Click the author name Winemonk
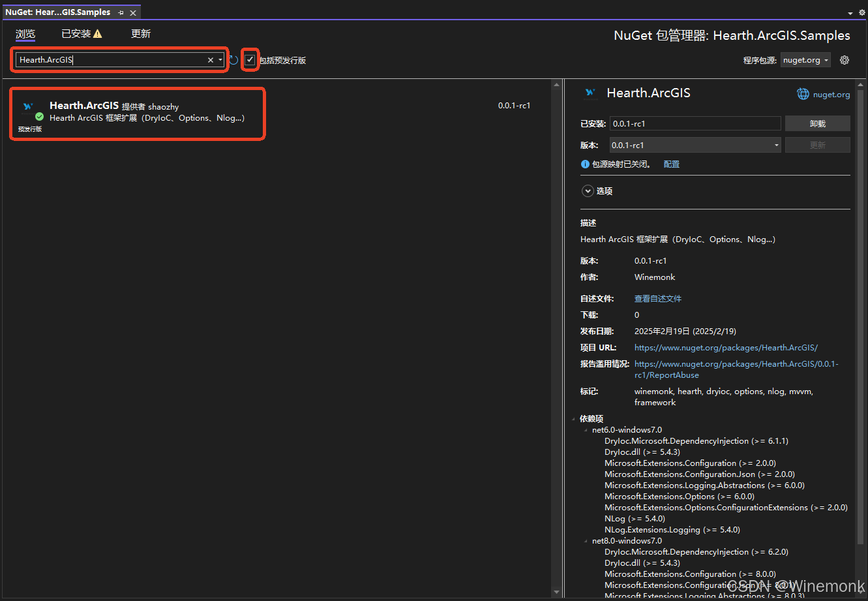This screenshot has height=601, width=868. pos(655,277)
